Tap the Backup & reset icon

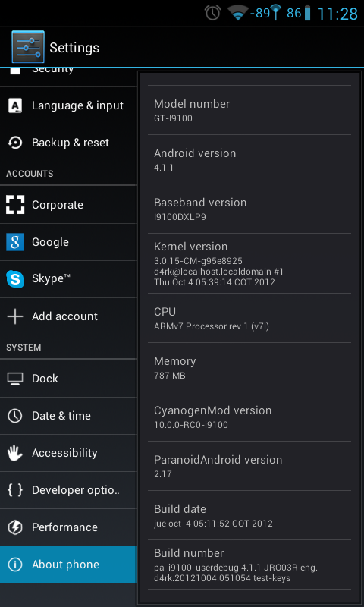pos(15,143)
